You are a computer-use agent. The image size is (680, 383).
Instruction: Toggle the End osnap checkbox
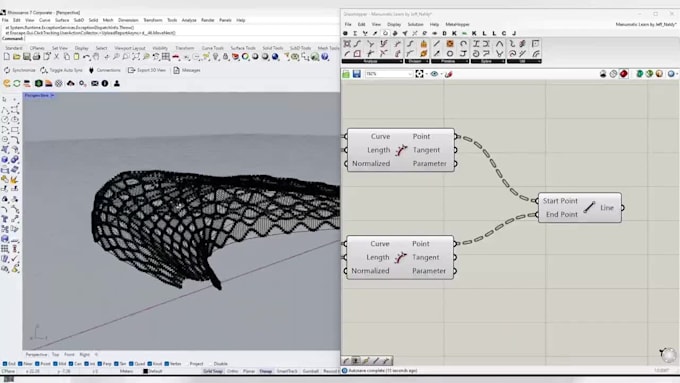pyautogui.click(x=5, y=364)
